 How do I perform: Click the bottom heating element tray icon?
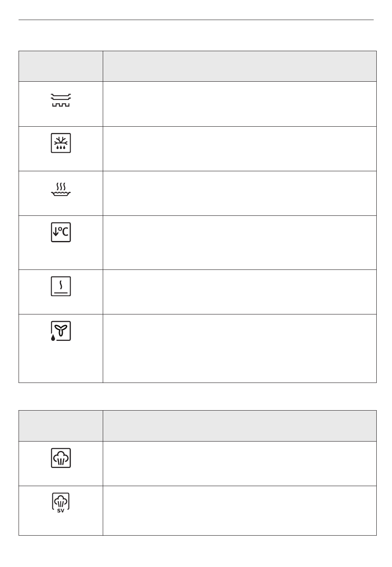point(61,100)
